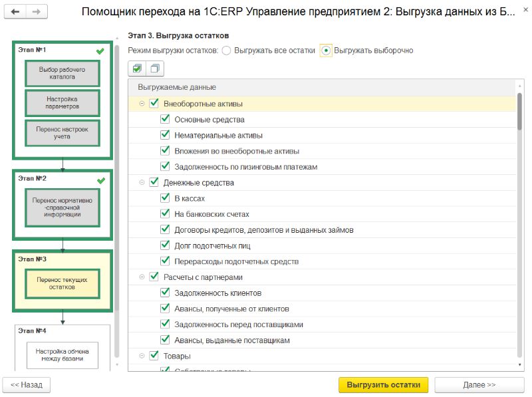532x397 pixels.
Task: Go forward with the right arrow icon
Action: pyautogui.click(x=37, y=12)
